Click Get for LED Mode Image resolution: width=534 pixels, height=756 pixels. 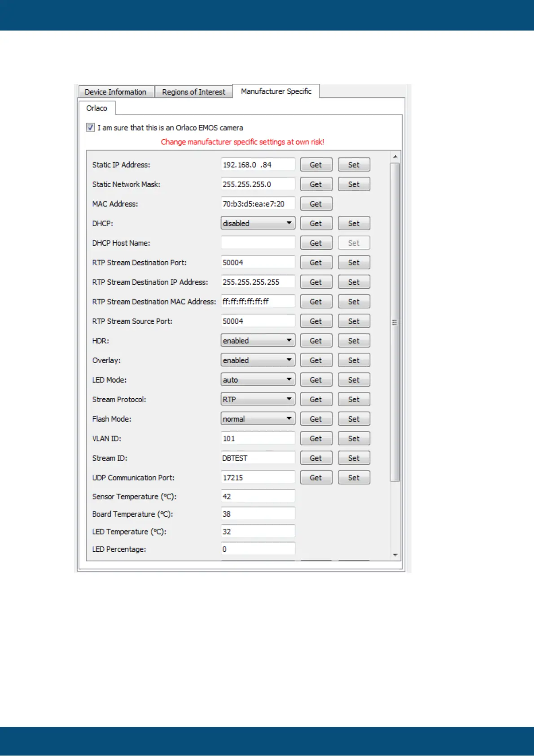pos(316,380)
